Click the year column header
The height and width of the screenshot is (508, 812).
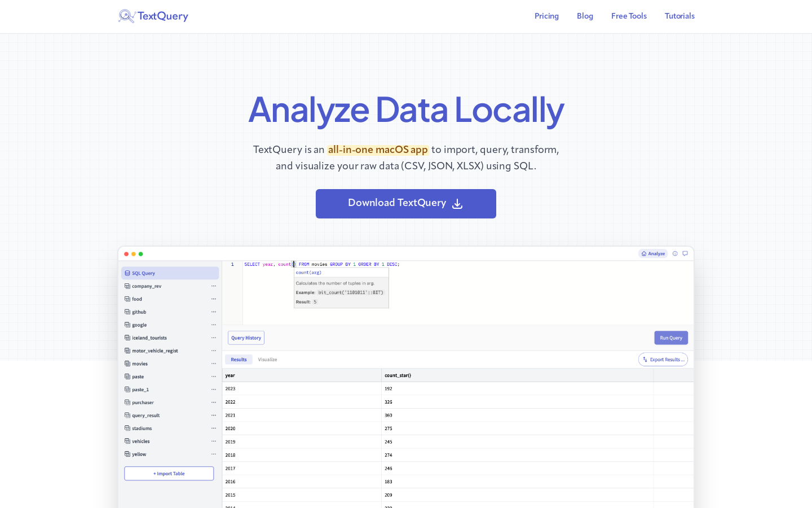302,375
